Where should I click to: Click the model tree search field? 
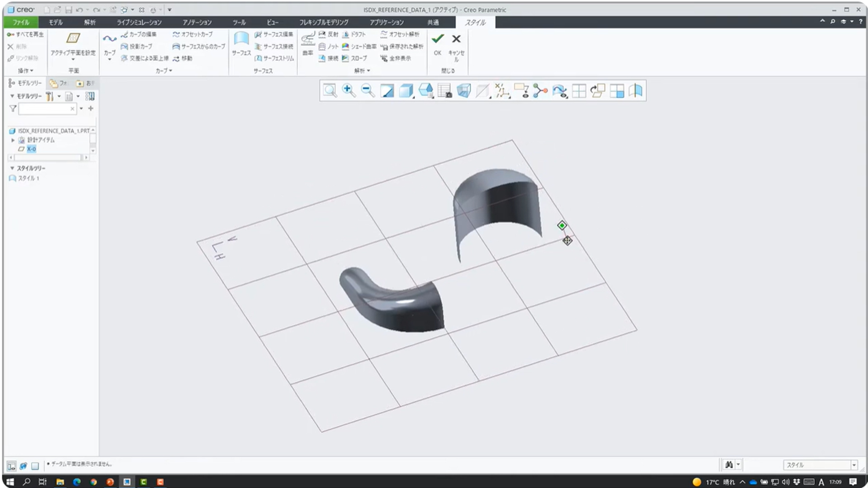coord(44,109)
